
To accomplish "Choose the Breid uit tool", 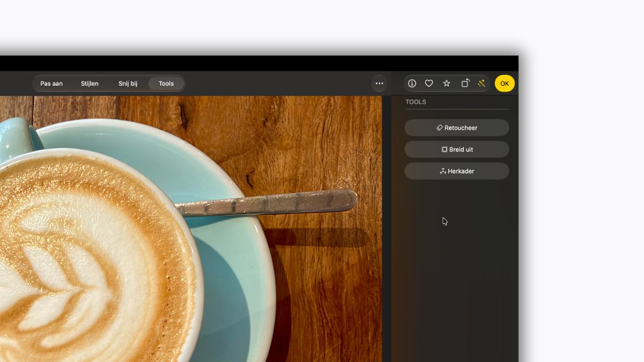I will pos(457,150).
